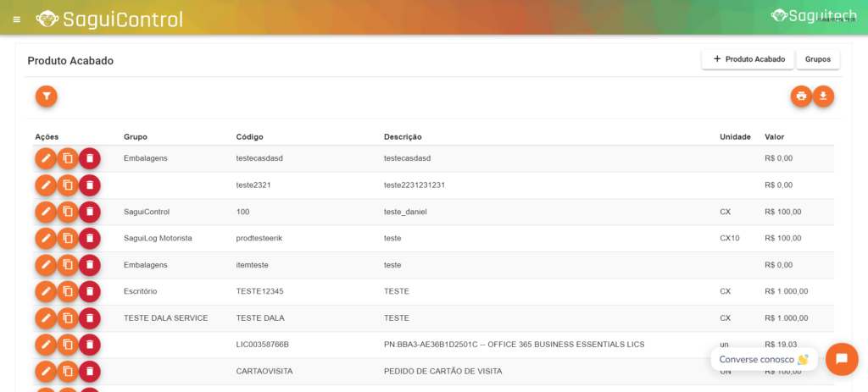This screenshot has width=868, height=392.
Task: Duplicate the TESTE DALA product
Action: 68,318
